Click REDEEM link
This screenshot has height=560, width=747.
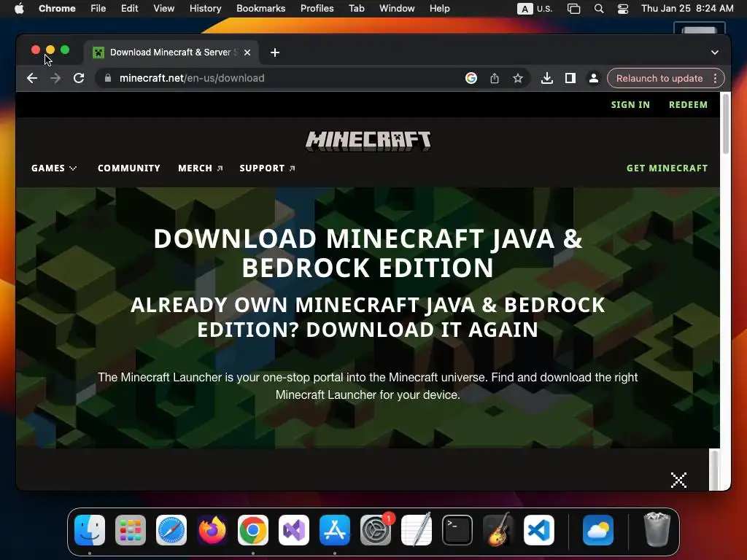pos(688,105)
